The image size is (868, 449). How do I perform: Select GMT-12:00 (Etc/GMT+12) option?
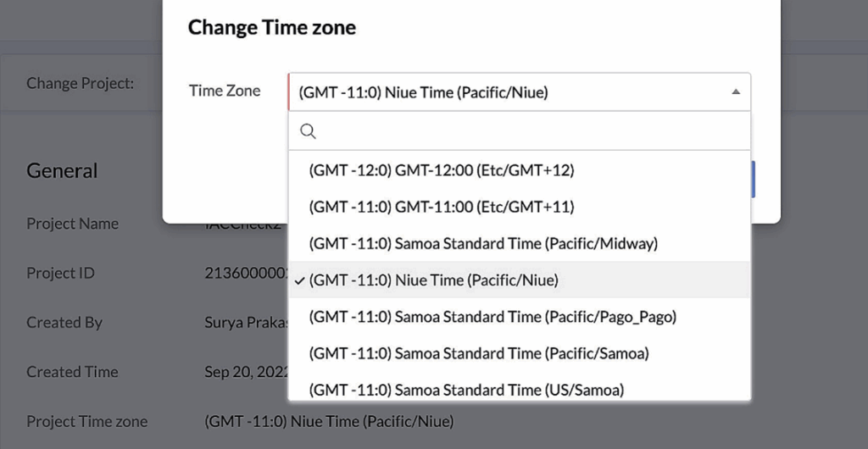click(x=442, y=170)
